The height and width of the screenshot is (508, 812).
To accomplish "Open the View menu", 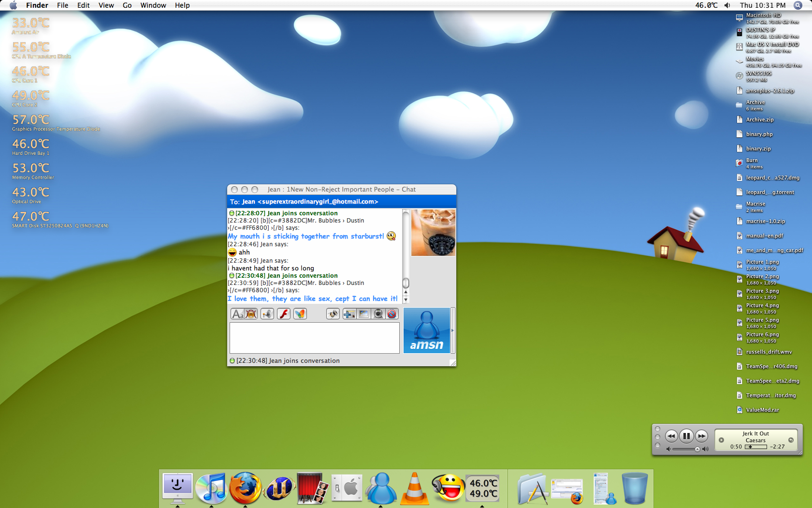I will [106, 5].
